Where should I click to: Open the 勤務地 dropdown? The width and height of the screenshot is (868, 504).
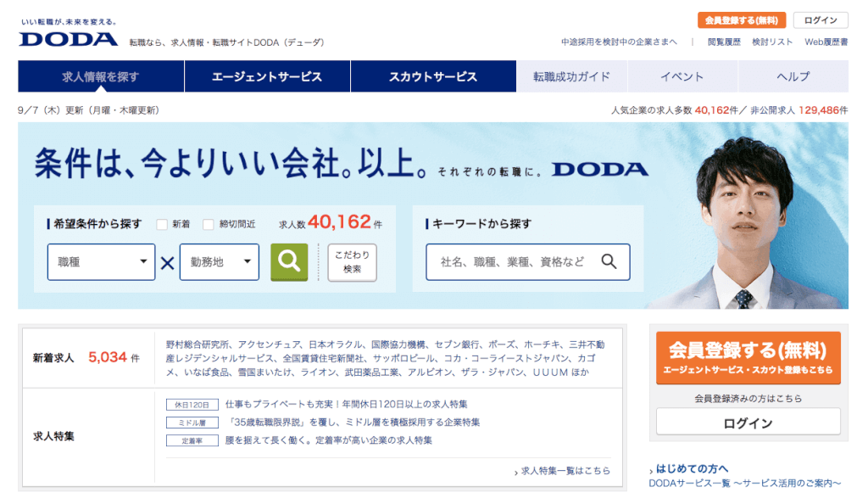tap(220, 262)
